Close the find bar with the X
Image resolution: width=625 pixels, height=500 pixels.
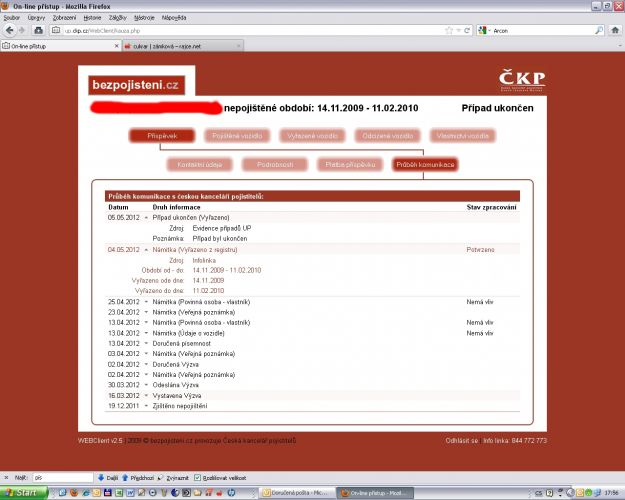6,477
